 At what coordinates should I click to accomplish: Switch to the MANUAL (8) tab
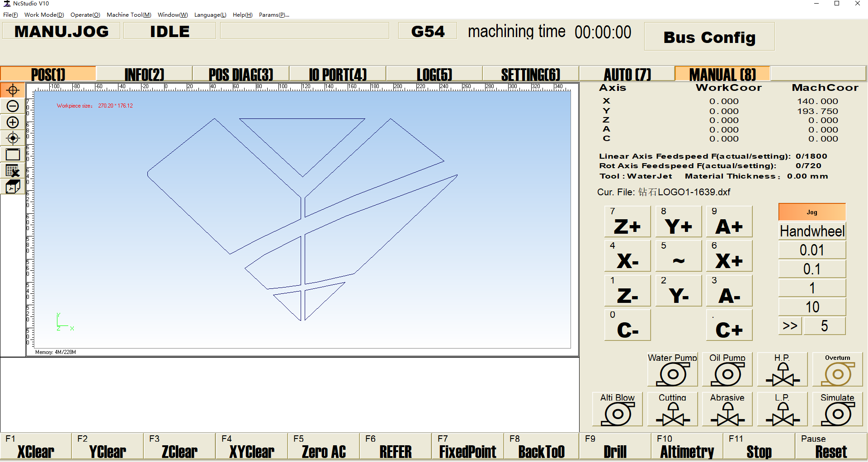(722, 74)
